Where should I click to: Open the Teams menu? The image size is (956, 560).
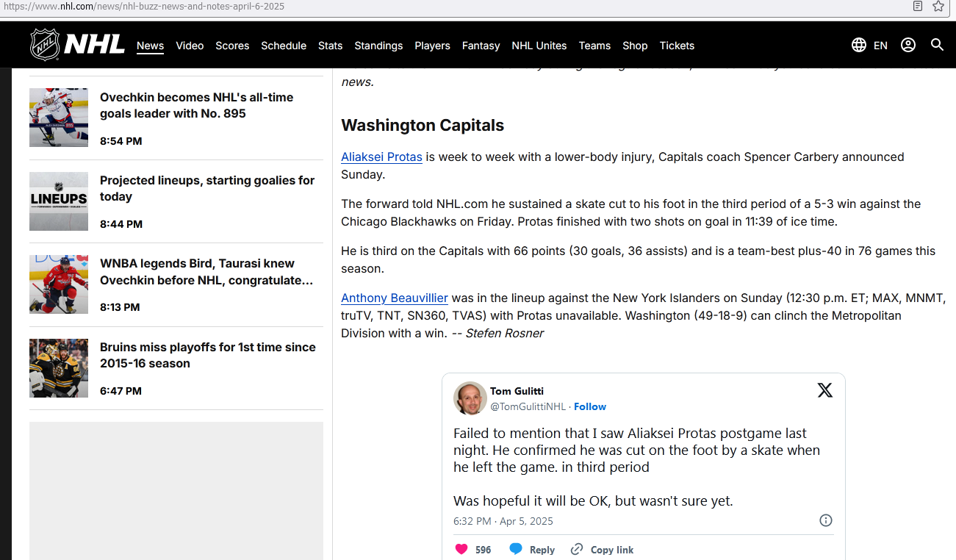[594, 46]
